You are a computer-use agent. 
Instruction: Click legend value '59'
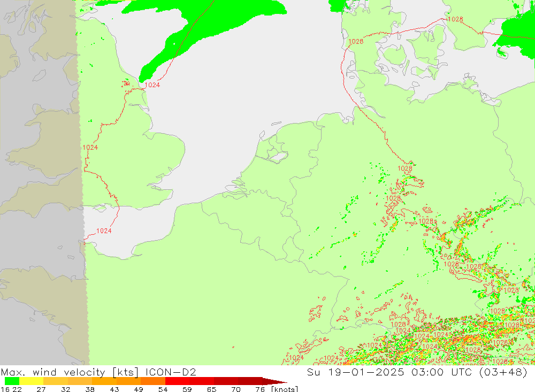pos(187,389)
